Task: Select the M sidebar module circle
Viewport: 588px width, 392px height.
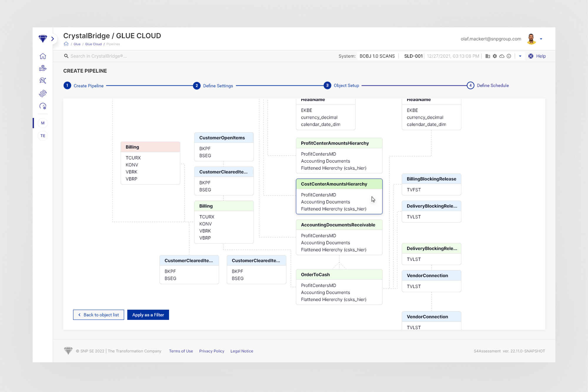Action: coord(43,123)
